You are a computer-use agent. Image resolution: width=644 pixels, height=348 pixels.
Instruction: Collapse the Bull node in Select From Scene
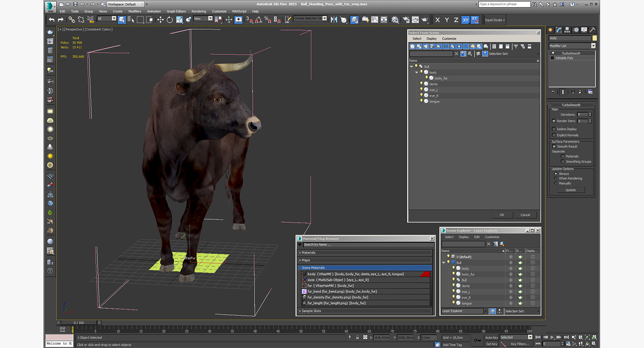[x=411, y=67]
